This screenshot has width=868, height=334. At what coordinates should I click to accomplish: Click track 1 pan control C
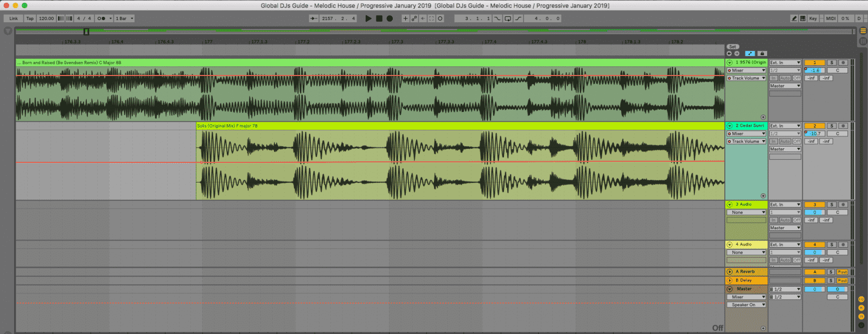837,71
